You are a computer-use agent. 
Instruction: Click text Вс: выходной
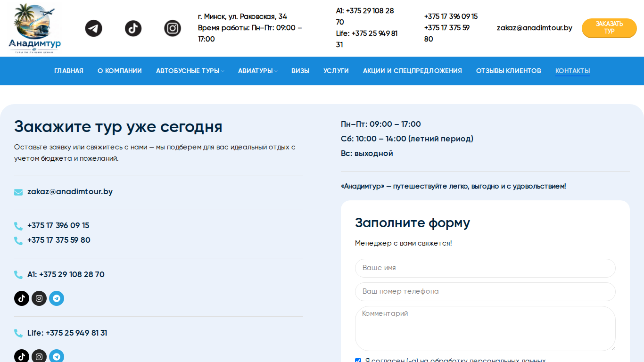[367, 154]
